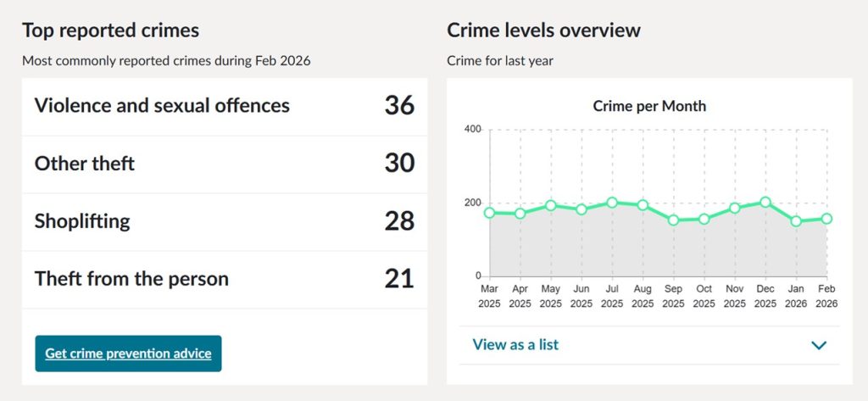Click the chevron arrow beside View as a list
This screenshot has width=868, height=401.
(818, 346)
